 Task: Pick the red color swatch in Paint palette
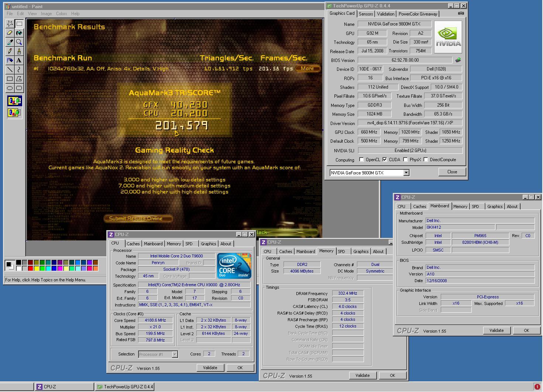click(30, 268)
